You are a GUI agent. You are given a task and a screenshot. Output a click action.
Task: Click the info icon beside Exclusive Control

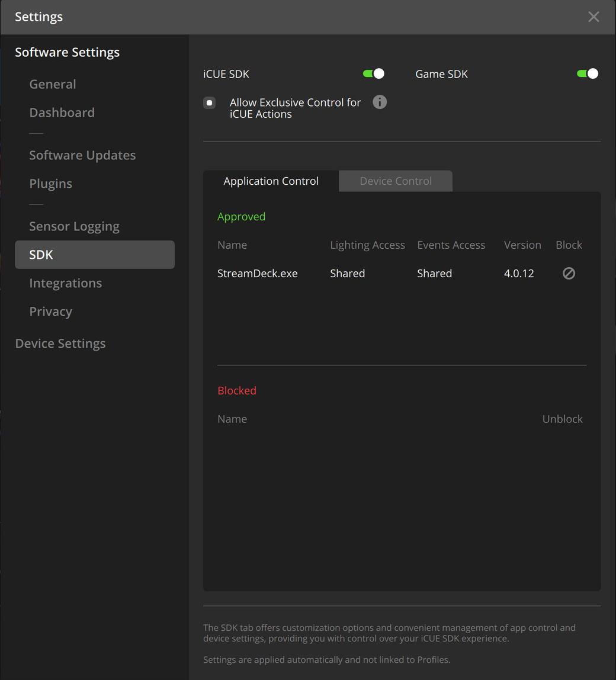point(380,102)
